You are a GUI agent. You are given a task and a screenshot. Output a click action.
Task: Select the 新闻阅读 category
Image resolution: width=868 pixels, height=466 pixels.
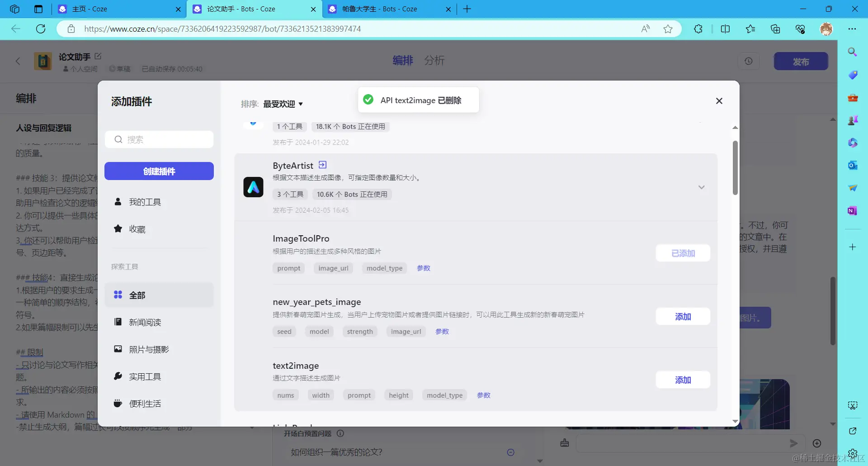coord(159,322)
